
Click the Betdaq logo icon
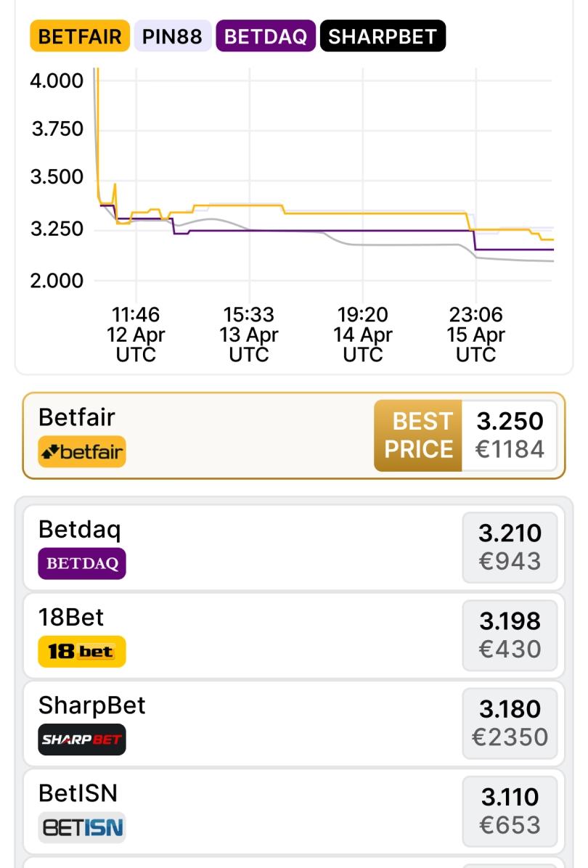point(81,563)
